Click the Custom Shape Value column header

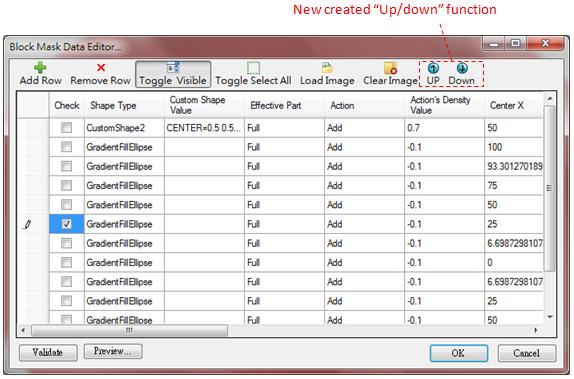[x=205, y=105]
